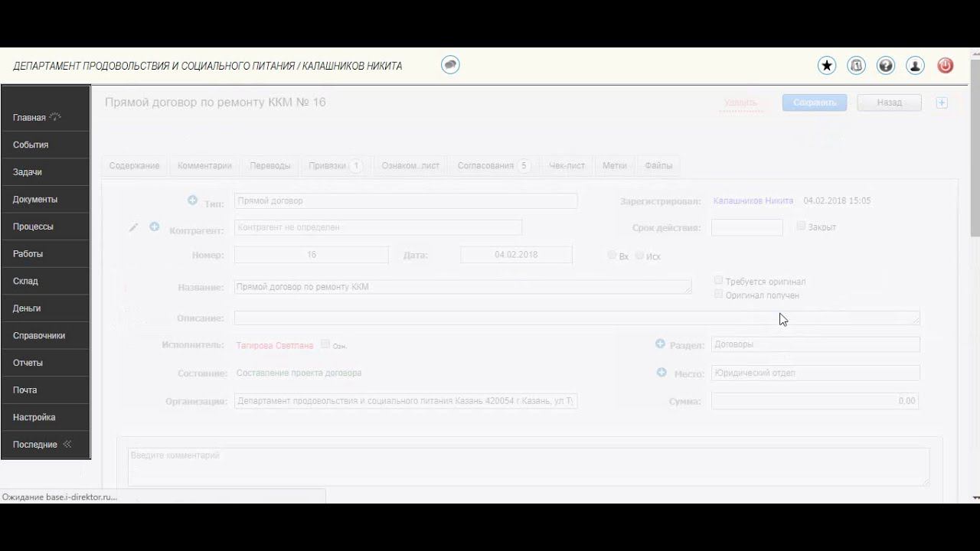The width and height of the screenshot is (980, 551).
Task: Open the help question-mark icon
Action: coord(886,66)
